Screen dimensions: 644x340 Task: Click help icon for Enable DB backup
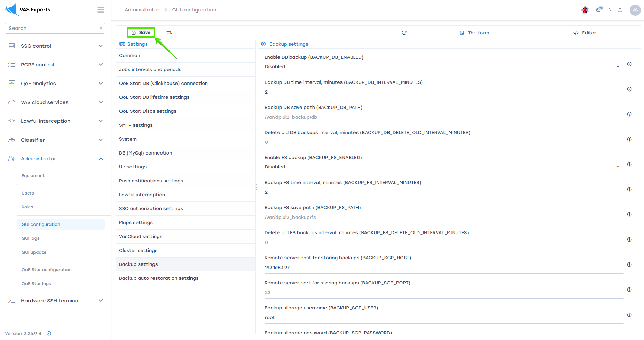pyautogui.click(x=629, y=64)
